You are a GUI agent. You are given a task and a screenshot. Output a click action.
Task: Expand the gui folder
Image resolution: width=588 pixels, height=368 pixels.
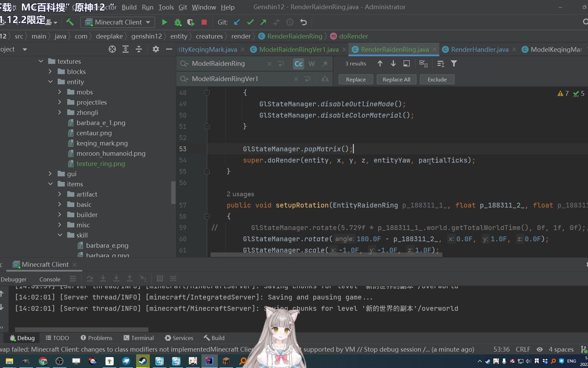(x=50, y=174)
